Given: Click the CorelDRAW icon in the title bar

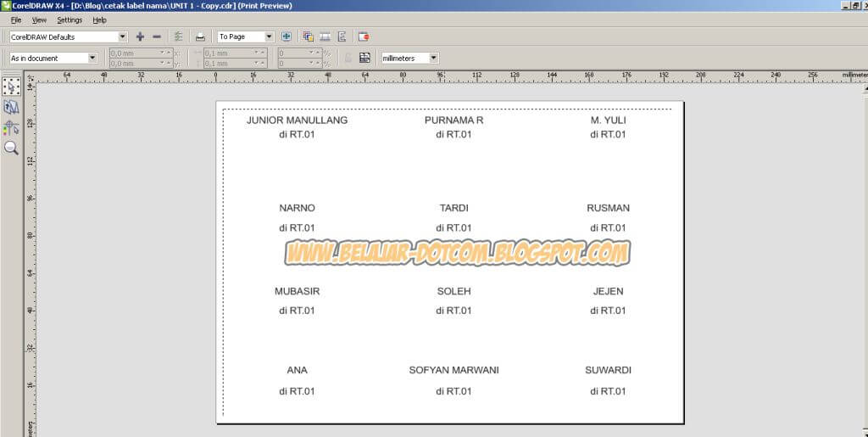Looking at the screenshot, I should click(x=6, y=6).
